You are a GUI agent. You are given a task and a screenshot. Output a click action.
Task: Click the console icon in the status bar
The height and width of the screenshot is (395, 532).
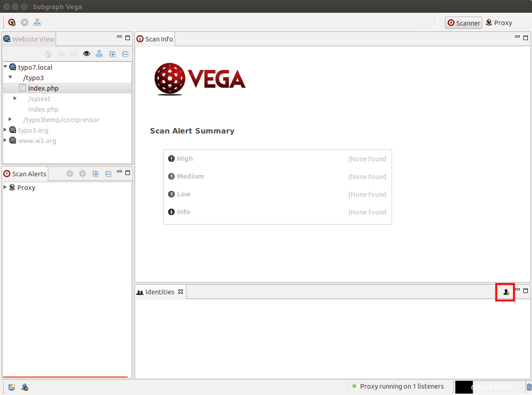point(11,387)
